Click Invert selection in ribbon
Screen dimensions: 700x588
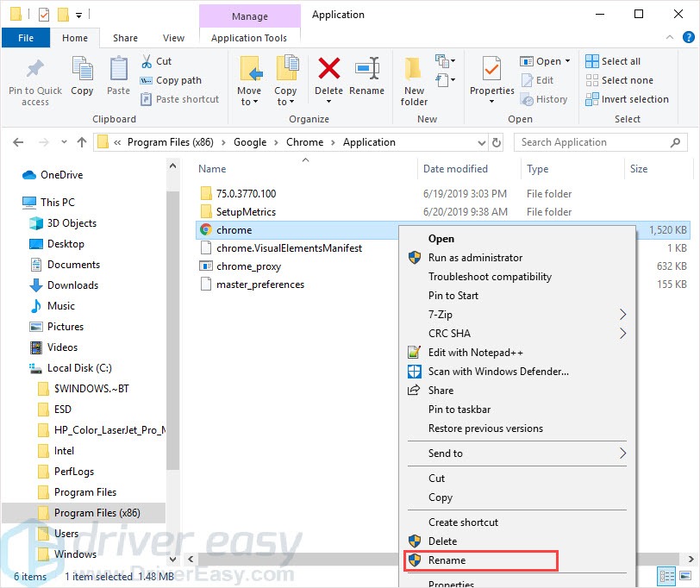[x=628, y=99]
